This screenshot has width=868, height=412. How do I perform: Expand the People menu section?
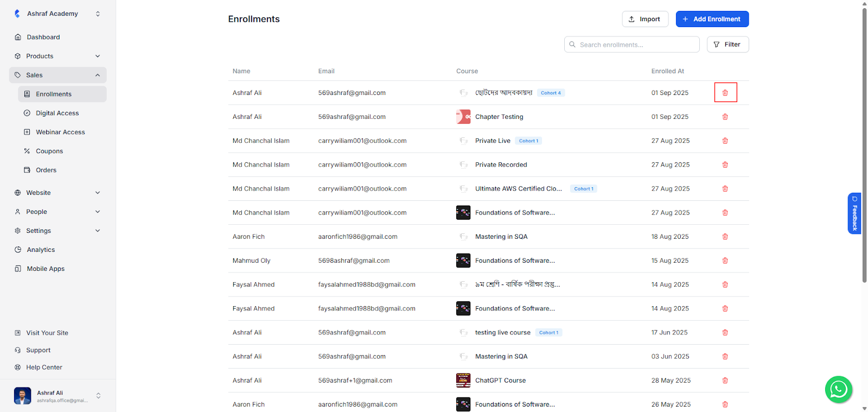98,212
